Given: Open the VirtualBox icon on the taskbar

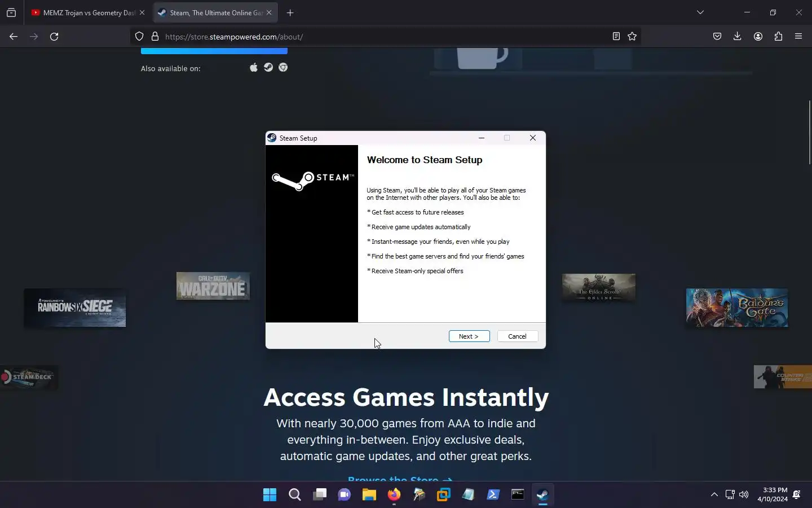Looking at the screenshot, I should 443,494.
